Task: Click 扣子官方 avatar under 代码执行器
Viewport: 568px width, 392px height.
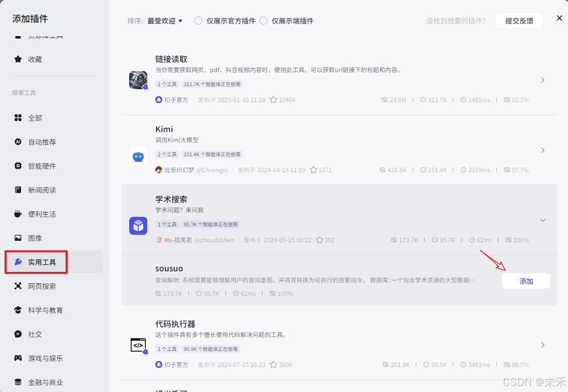Action: 159,364
